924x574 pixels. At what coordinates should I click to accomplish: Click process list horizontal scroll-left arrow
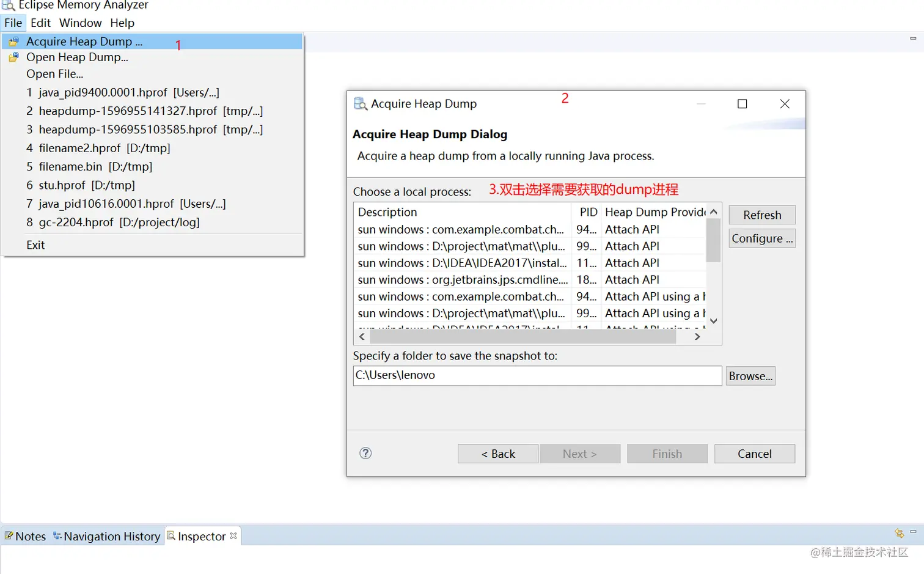point(362,337)
